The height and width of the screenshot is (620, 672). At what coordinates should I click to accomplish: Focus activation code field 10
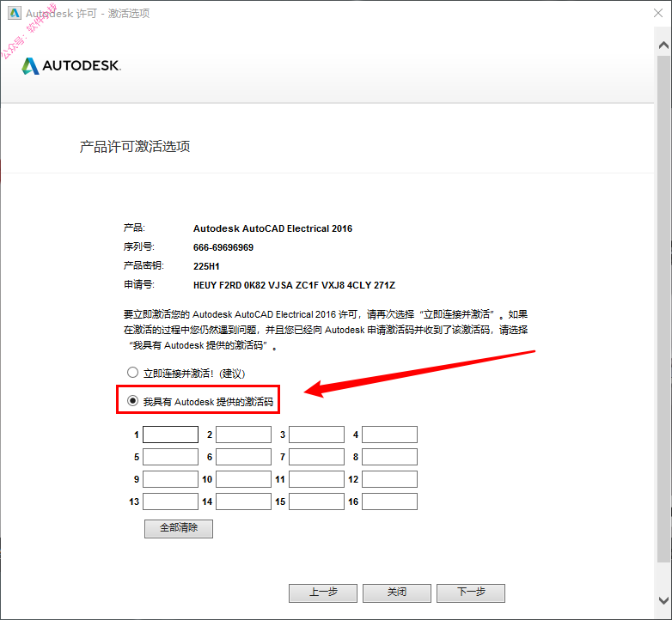click(243, 479)
